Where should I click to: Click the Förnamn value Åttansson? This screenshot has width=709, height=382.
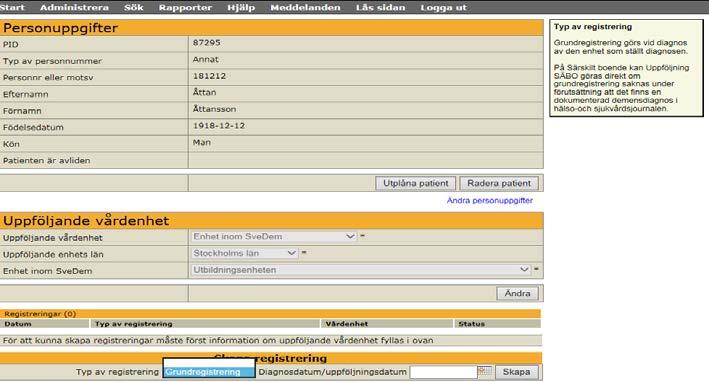coord(214,109)
